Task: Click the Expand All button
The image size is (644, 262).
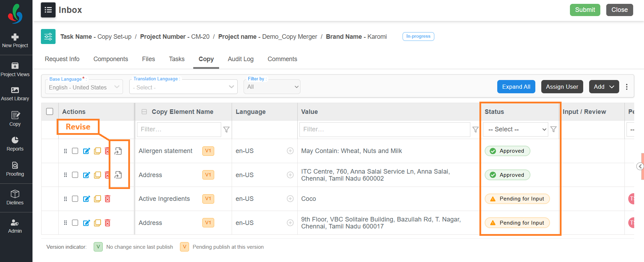Action: (516, 87)
